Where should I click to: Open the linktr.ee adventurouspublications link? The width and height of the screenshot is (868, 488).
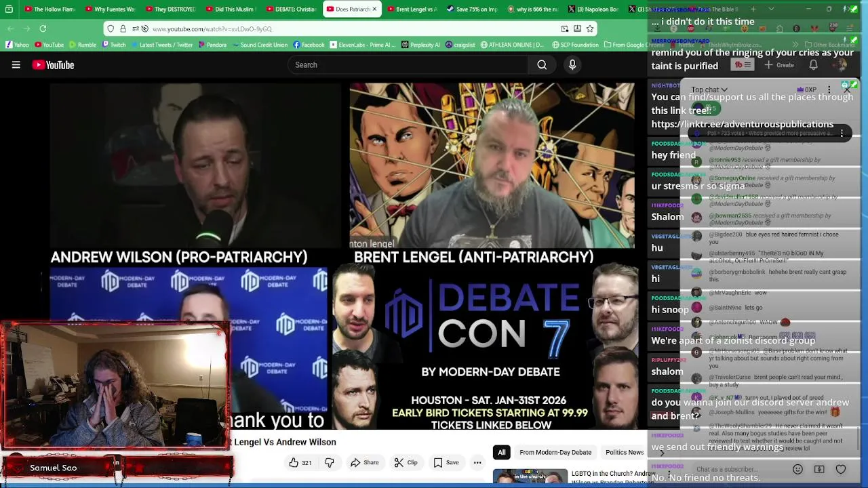(x=742, y=124)
